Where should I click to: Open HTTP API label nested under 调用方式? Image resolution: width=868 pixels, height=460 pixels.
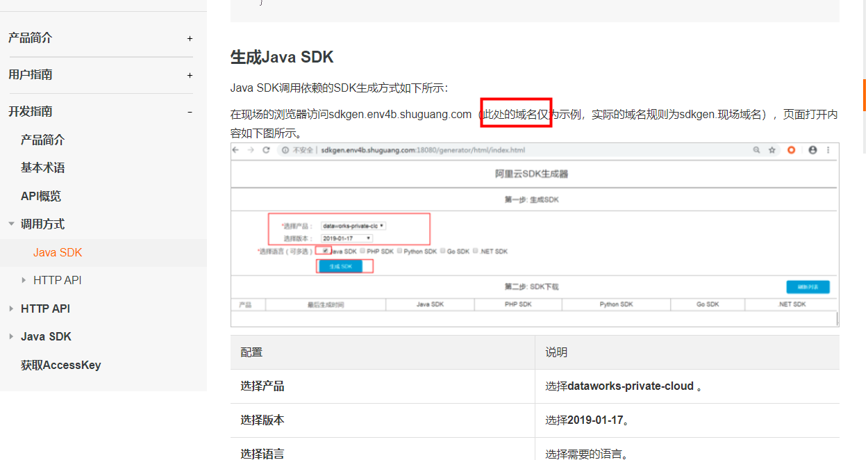(58, 280)
